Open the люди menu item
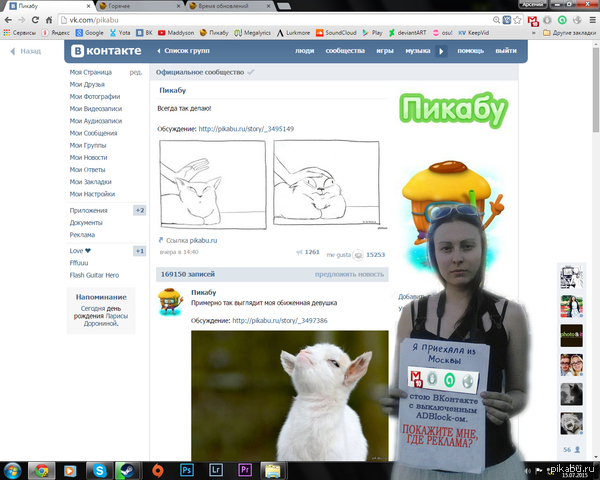 coord(305,51)
